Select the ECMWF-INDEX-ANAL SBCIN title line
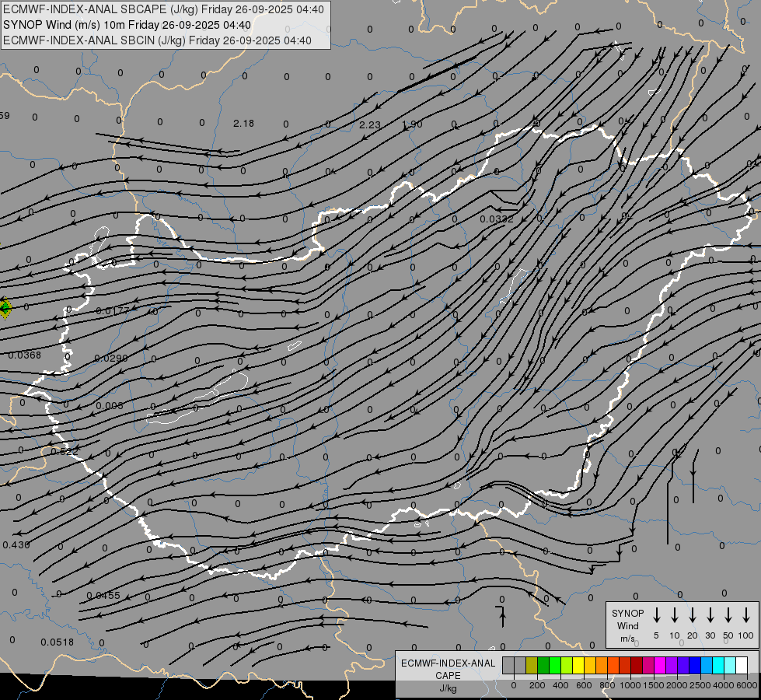This screenshot has height=700, width=761. [x=157, y=40]
